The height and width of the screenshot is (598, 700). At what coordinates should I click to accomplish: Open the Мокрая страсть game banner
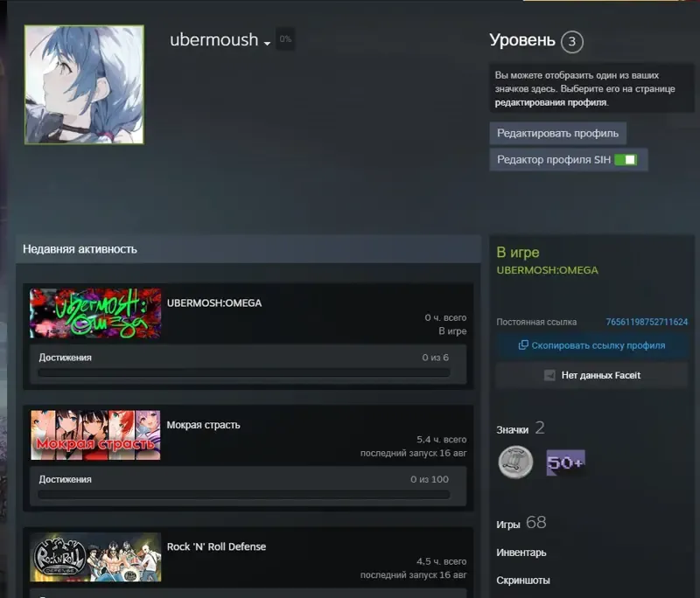point(95,435)
